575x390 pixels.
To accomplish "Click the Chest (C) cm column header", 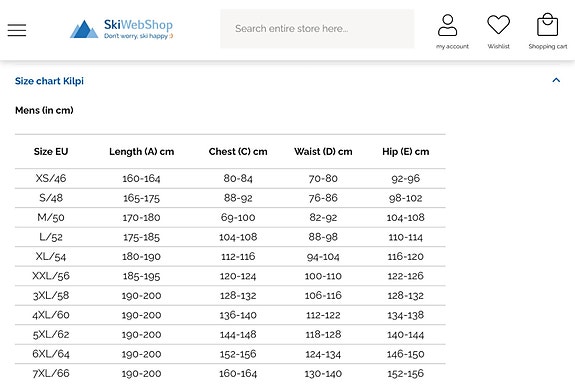I will point(238,152).
